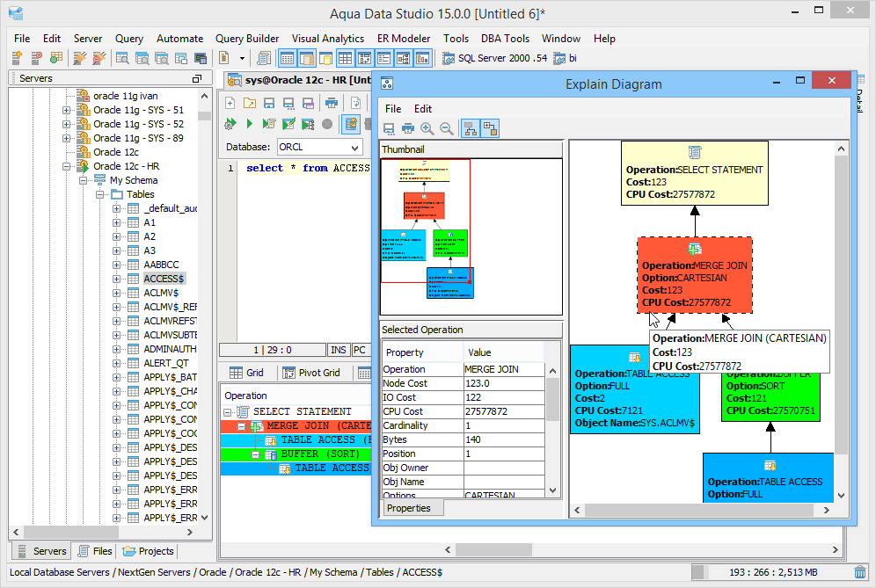876x588 pixels.
Task: Switch to the Projects tab at bottom
Action: [x=149, y=551]
